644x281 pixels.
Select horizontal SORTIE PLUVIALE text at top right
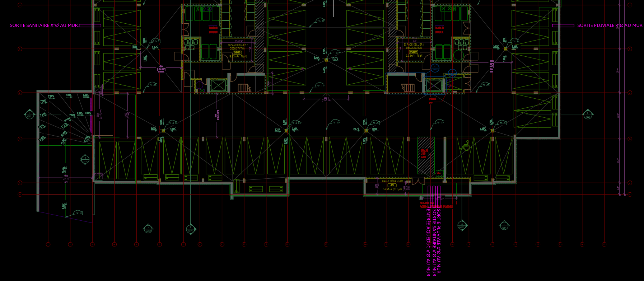[x=610, y=25]
